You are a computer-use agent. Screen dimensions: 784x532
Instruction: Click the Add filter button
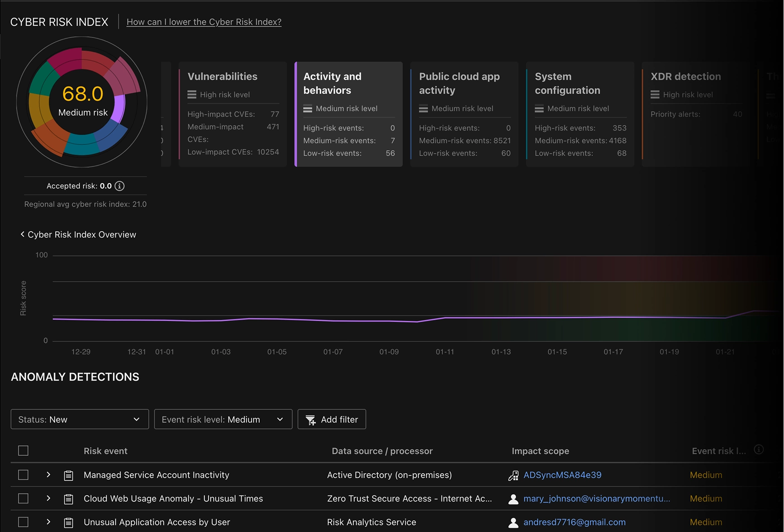coord(332,419)
